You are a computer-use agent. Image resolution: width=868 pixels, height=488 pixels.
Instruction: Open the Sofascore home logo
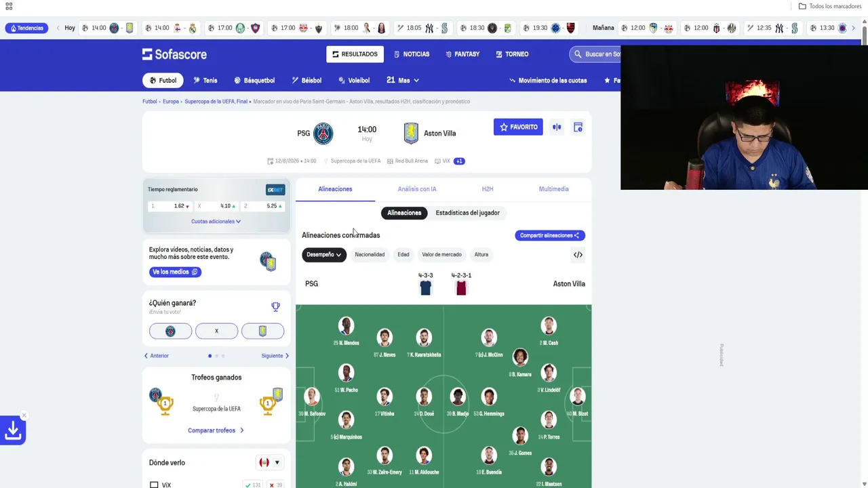click(x=174, y=54)
